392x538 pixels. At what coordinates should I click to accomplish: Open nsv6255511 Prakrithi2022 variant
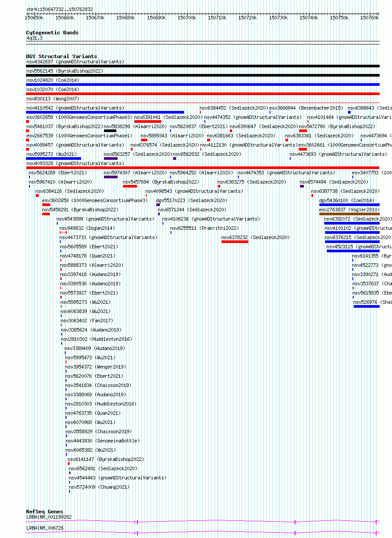204,228
